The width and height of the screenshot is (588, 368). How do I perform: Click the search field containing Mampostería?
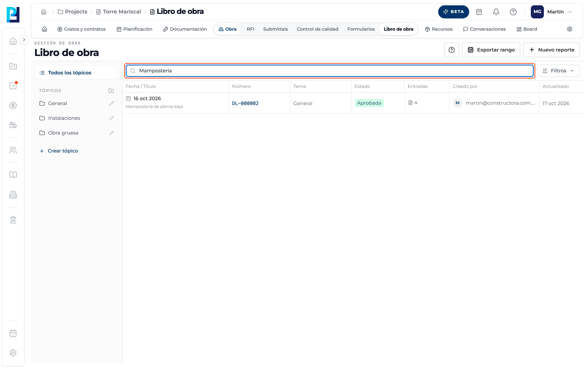tap(330, 71)
